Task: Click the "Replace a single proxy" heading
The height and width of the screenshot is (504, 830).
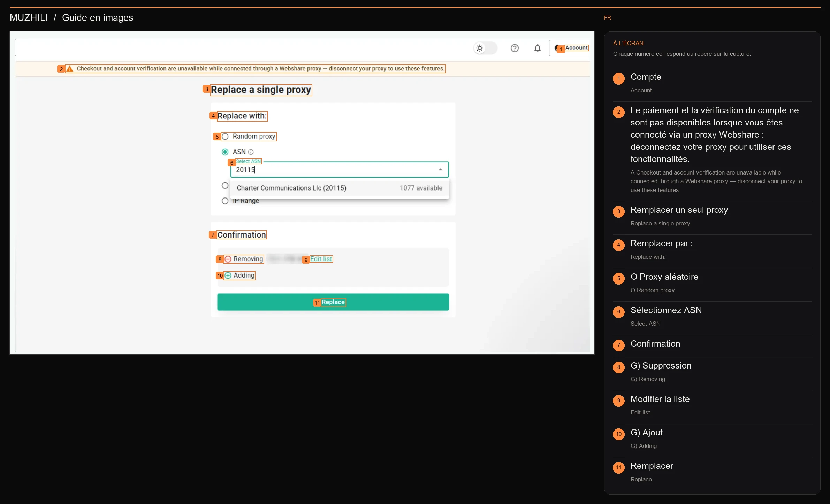Action: coord(261,90)
